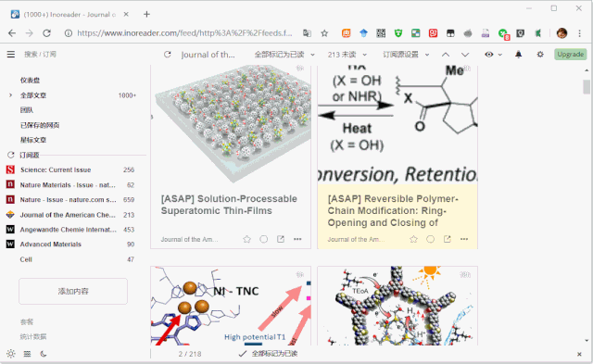
Task: Toggle read circle on Superatomic Thin-Films card
Action: tap(263, 239)
